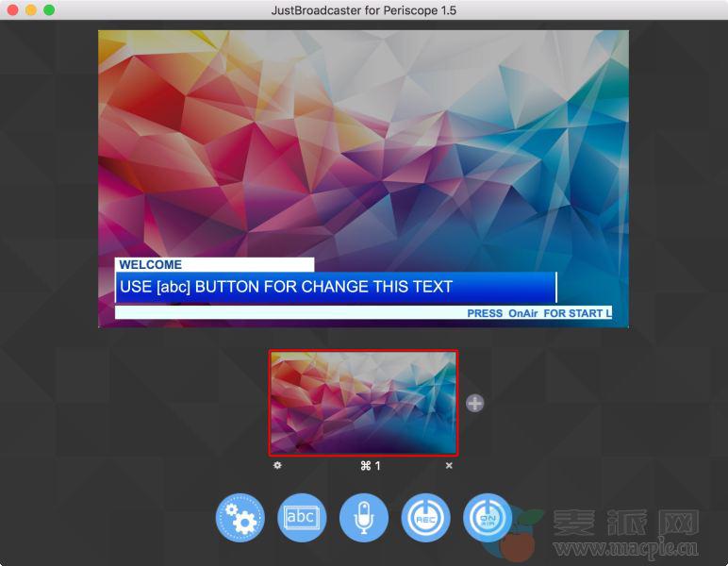Screen dimensions: 728x566
Task: Click the JustBroadcaster for Periscope title bar
Action: pyautogui.click(x=363, y=9)
